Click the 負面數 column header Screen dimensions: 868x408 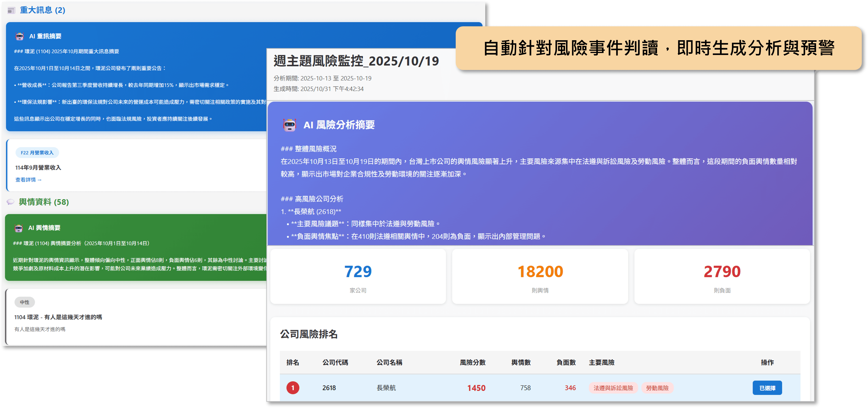(566, 362)
